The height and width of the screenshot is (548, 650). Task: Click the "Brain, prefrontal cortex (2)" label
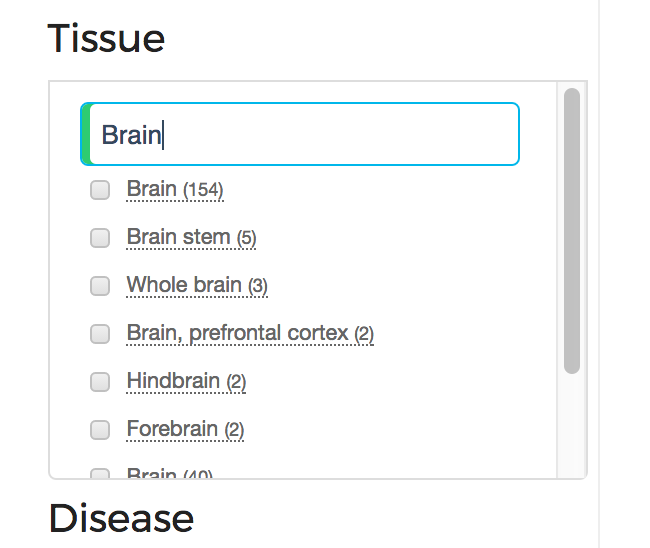250,333
